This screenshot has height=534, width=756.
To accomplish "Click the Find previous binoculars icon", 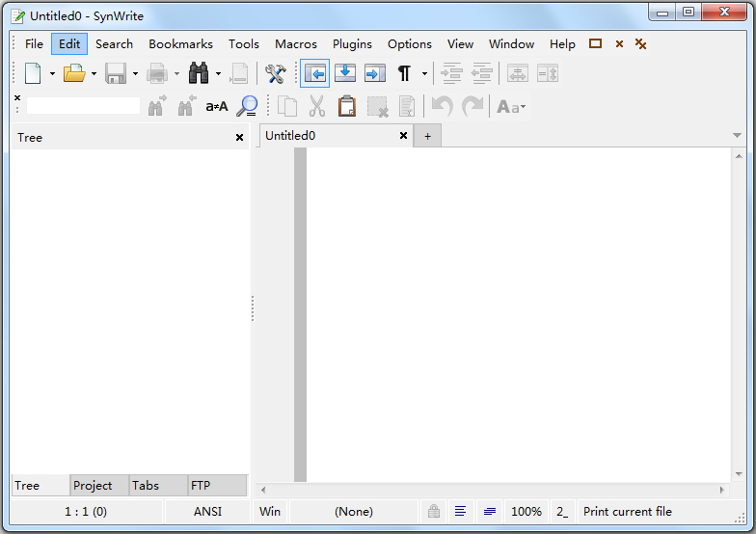I will 187,106.
